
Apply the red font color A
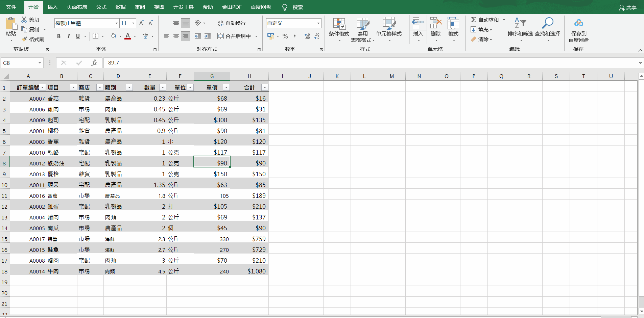(x=128, y=36)
